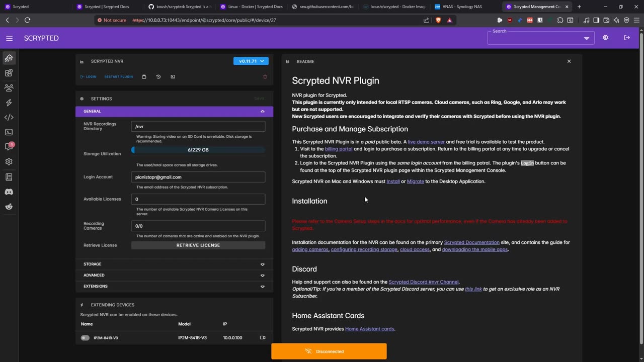Image resolution: width=644 pixels, height=362 pixels.
Task: Click the Storage Utilization 6/229 GB bar
Action: point(198,150)
